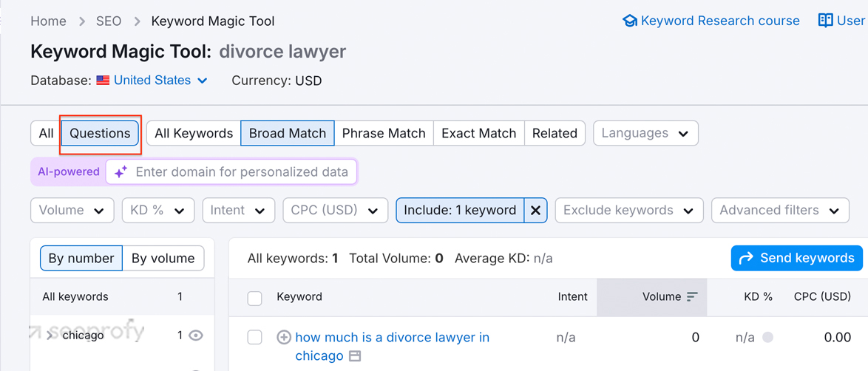Screen dimensions: 868x371
Task: Open the CPC (USD) filter dropdown
Action: pos(336,211)
